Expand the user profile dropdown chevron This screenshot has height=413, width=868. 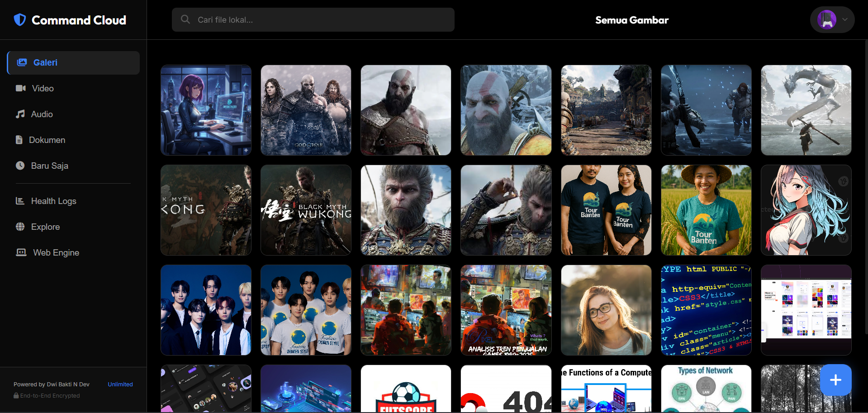(x=845, y=20)
